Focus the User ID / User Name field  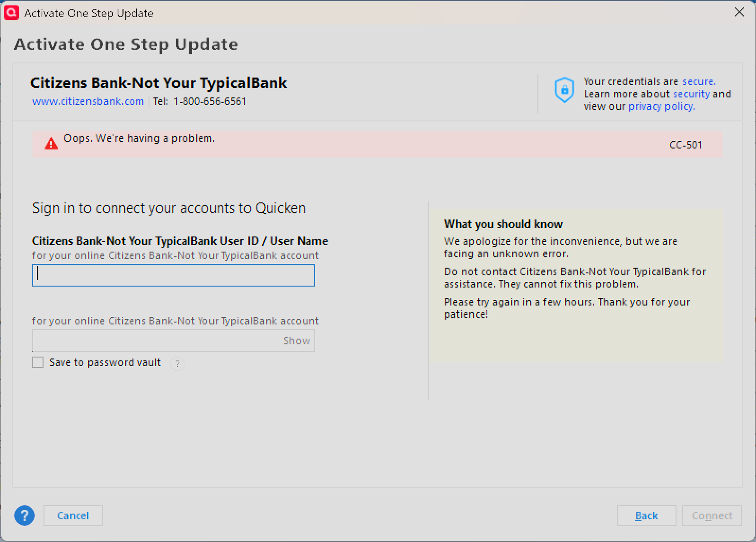tap(174, 275)
